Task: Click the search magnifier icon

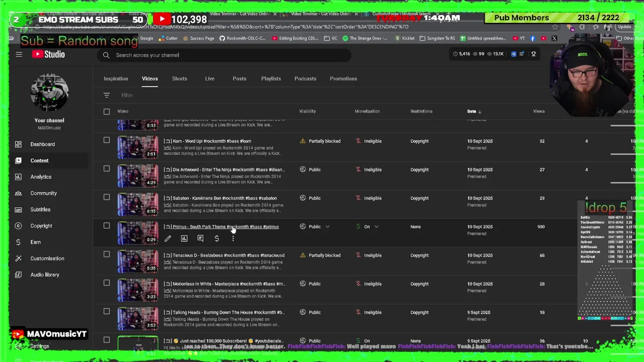Action: click(106, 55)
